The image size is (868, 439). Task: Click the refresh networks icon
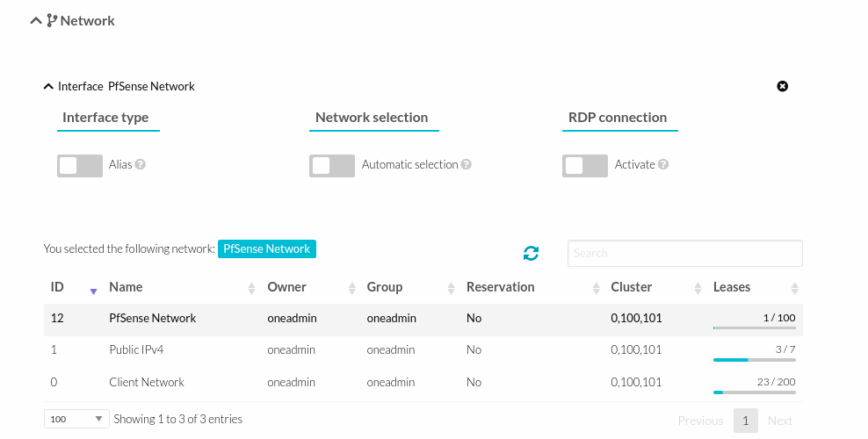[531, 254]
